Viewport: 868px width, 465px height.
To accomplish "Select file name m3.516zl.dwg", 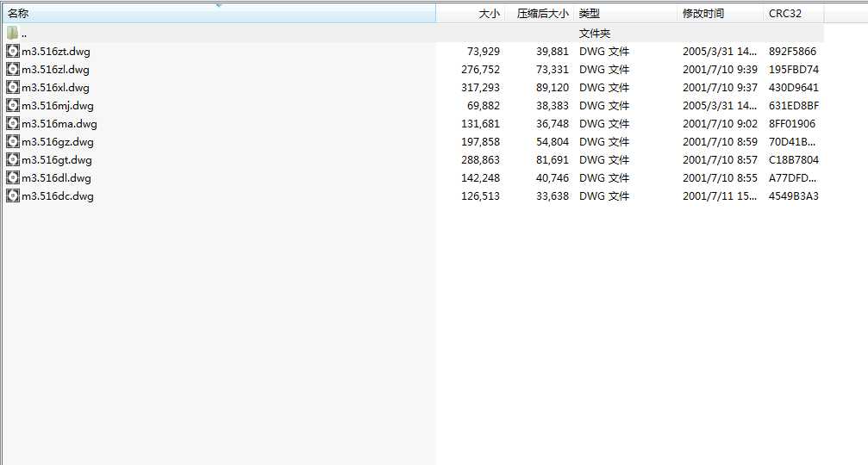I will click(55, 70).
